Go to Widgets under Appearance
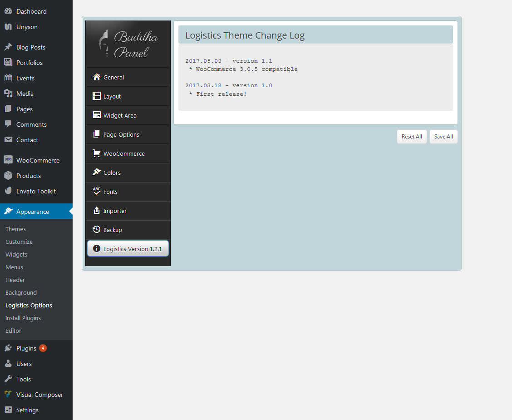The height and width of the screenshot is (420, 512). pyautogui.click(x=16, y=254)
